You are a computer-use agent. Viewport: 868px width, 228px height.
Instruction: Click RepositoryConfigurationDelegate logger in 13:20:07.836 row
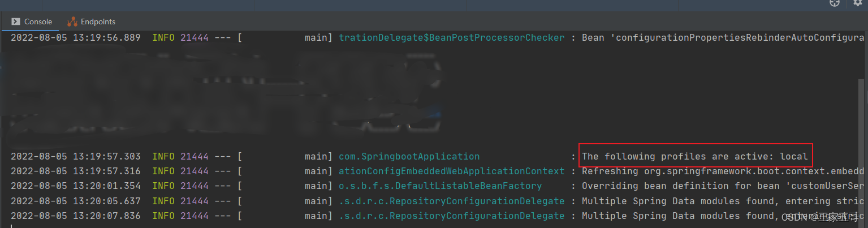click(x=452, y=216)
